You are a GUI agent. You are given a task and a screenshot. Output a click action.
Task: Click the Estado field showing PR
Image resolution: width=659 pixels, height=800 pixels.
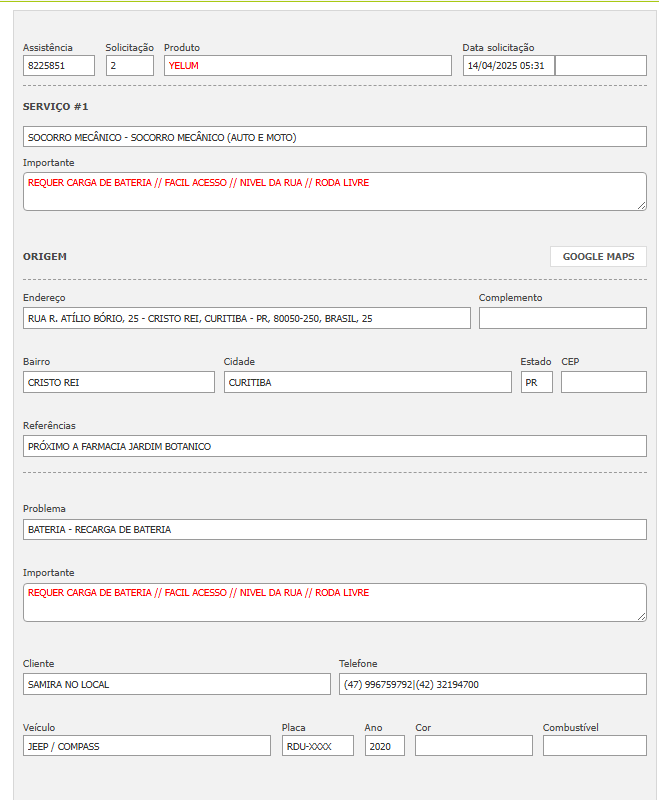pyautogui.click(x=536, y=382)
